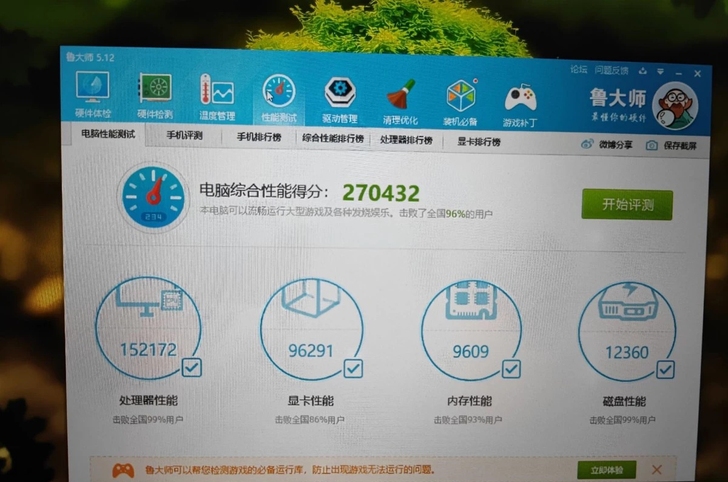Image resolution: width=728 pixels, height=482 pixels.
Task: Switch to the 处理器排行榜 tab
Action: (x=406, y=140)
